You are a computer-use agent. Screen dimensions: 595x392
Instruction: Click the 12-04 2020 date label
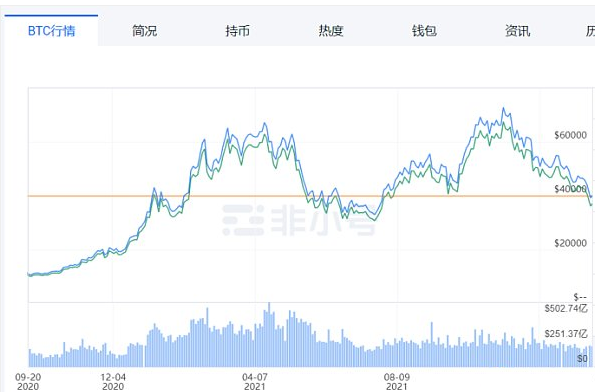click(x=113, y=382)
